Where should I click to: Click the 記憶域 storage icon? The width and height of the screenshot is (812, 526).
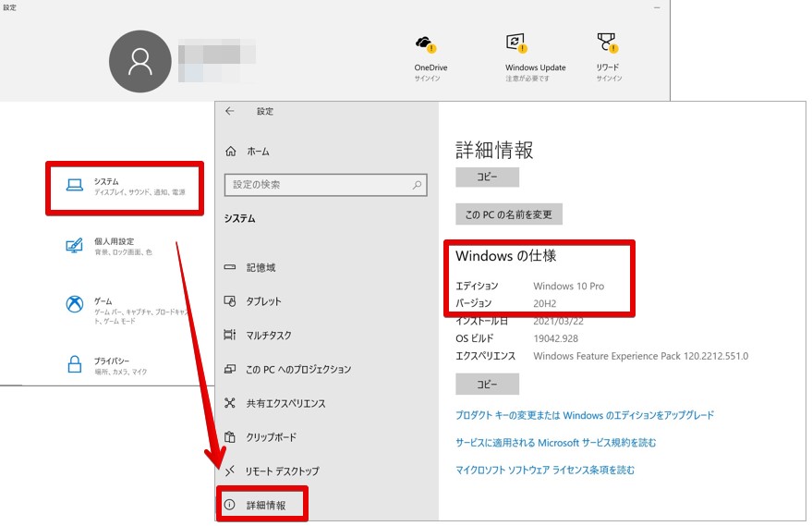click(x=229, y=267)
